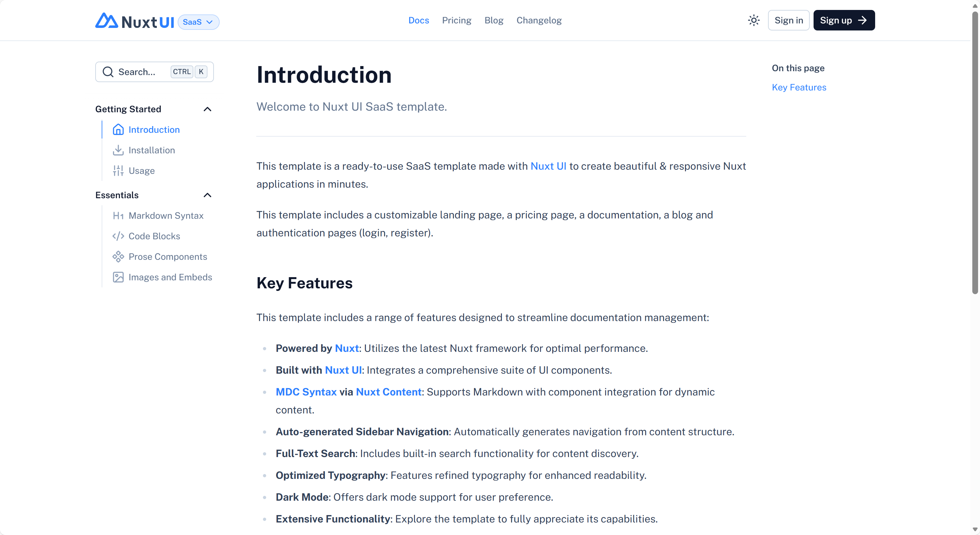Toggle light/dark mode with sun icon
The image size is (980, 535).
click(754, 20)
